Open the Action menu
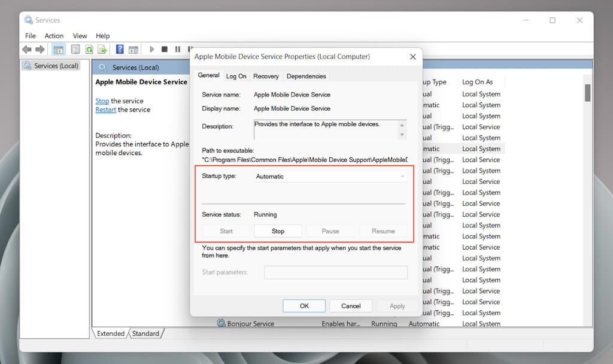 pos(54,35)
